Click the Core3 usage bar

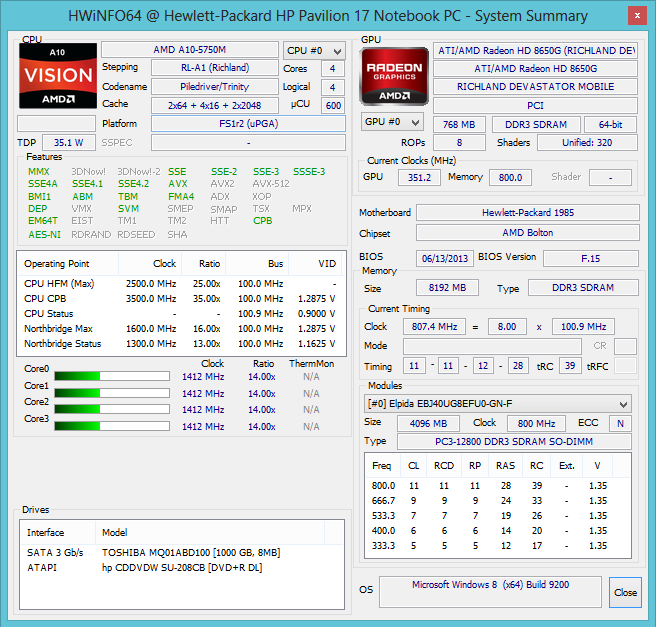coord(112,426)
